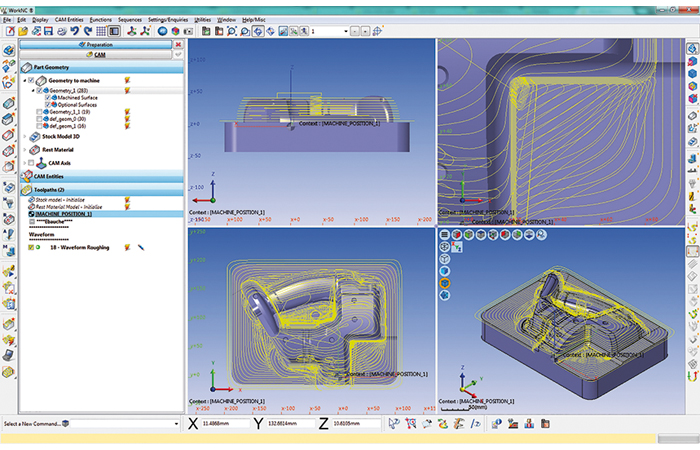This screenshot has width=700, height=450.
Task: Click the Open folder icon in the toolbar
Action: point(23,31)
